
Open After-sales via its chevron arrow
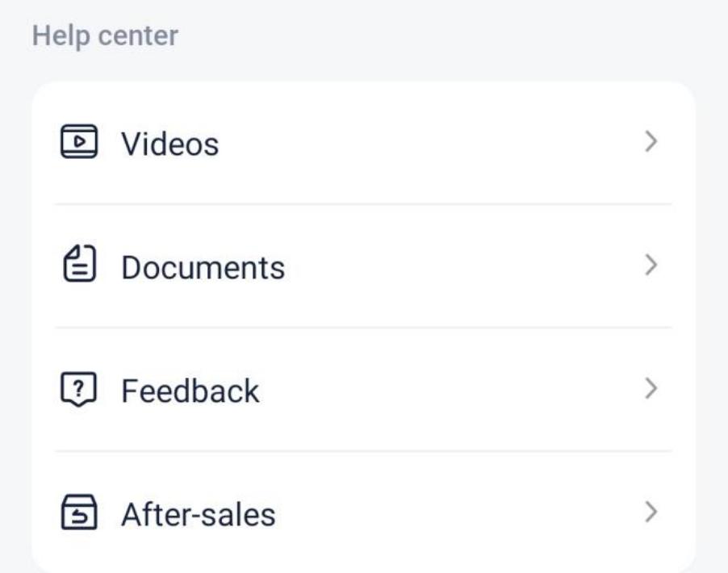[x=651, y=512]
